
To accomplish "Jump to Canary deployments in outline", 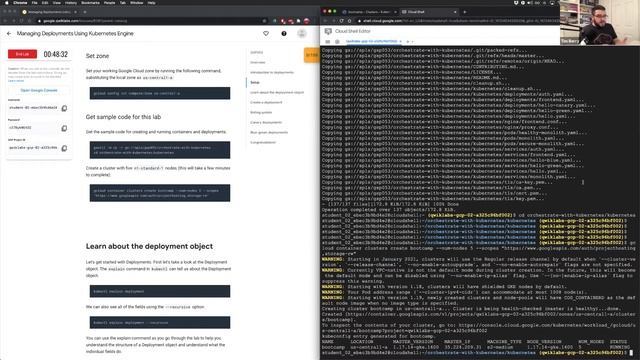I will coord(266,122).
